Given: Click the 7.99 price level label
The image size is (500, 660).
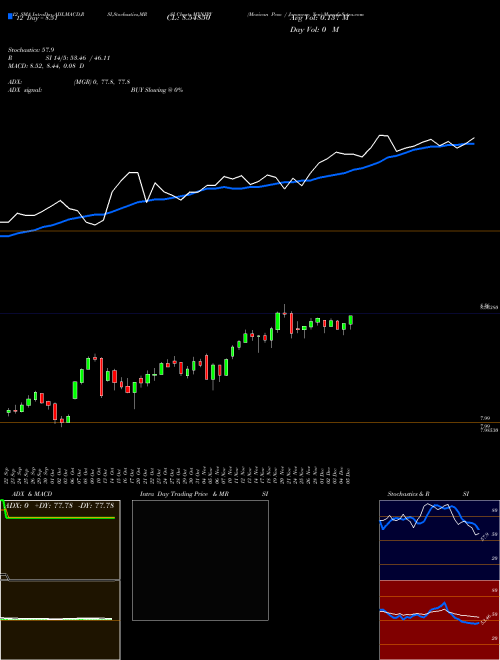Looking at the screenshot, I should pos(485,418).
